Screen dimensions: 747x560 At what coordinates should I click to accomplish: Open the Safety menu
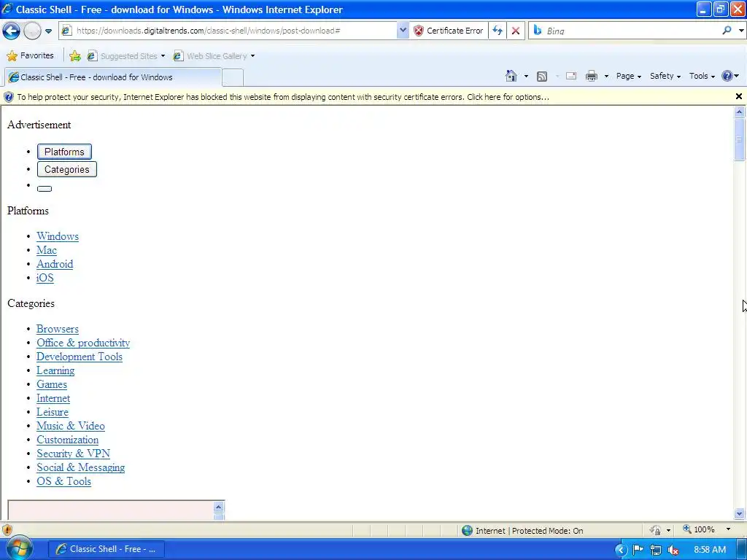pyautogui.click(x=665, y=76)
